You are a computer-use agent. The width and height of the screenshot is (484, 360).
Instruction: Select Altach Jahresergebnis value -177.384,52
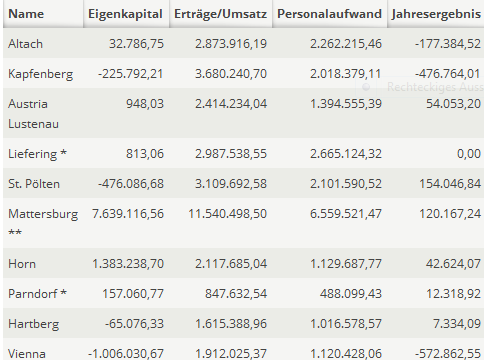pos(448,44)
